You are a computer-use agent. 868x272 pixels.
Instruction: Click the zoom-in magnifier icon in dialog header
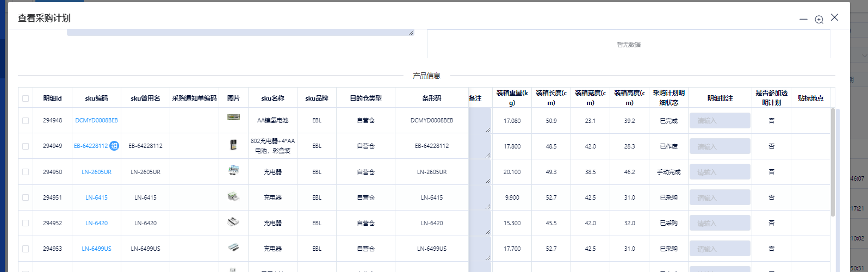pyautogui.click(x=819, y=20)
